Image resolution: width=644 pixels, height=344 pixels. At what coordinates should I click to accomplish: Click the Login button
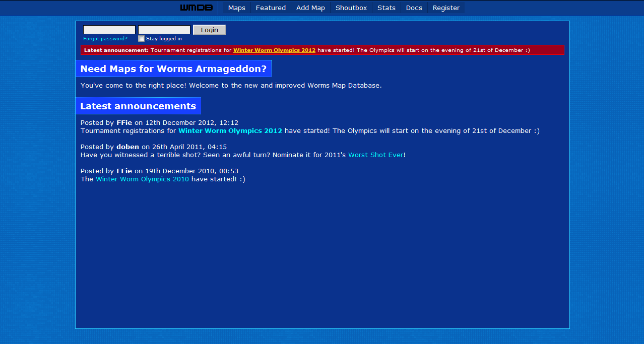click(210, 30)
